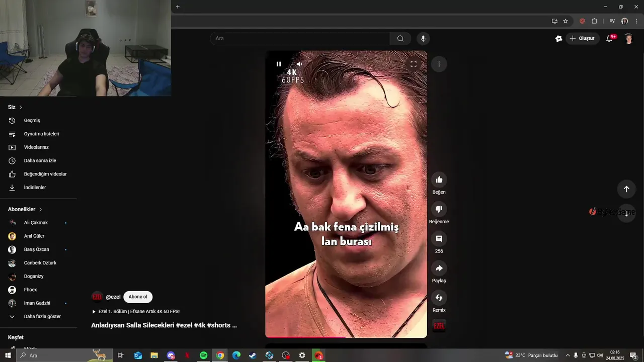
Task: Open Microsoft Edge from the taskbar
Action: [236, 355]
